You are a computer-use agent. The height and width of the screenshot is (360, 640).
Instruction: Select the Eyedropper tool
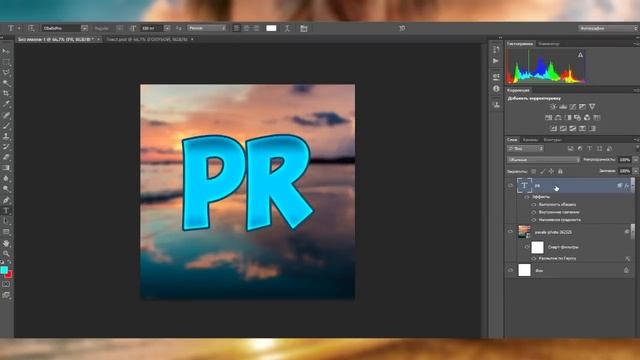click(6, 104)
